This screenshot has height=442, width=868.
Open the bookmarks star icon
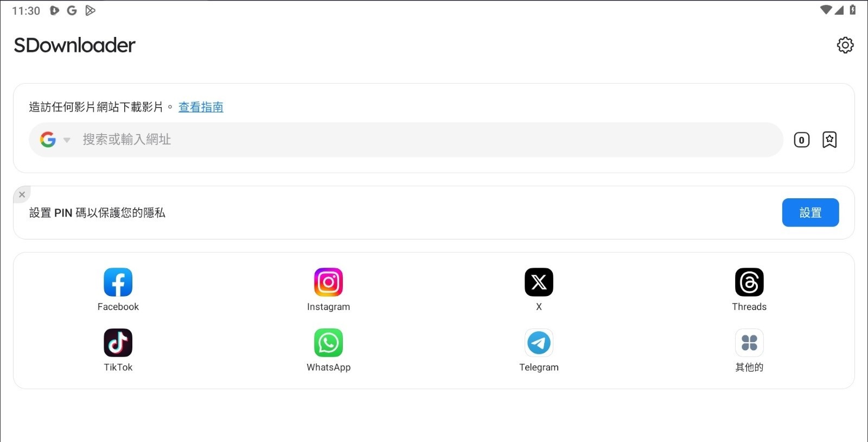pyautogui.click(x=829, y=140)
